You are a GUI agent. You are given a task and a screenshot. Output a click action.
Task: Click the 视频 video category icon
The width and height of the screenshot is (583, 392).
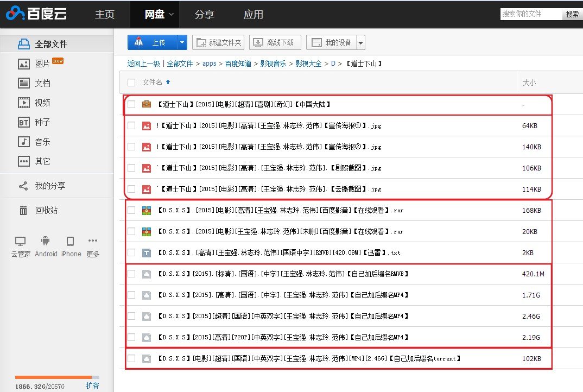pyautogui.click(x=24, y=103)
